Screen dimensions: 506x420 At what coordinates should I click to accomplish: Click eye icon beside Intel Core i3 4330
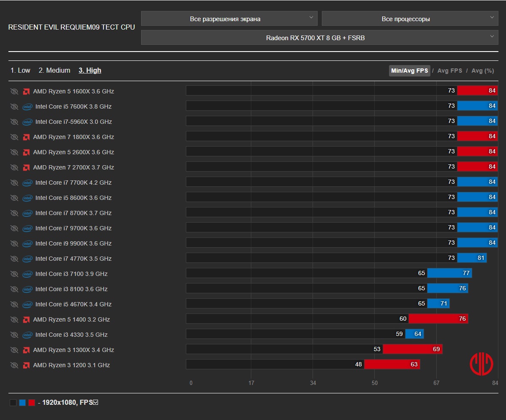click(14, 335)
